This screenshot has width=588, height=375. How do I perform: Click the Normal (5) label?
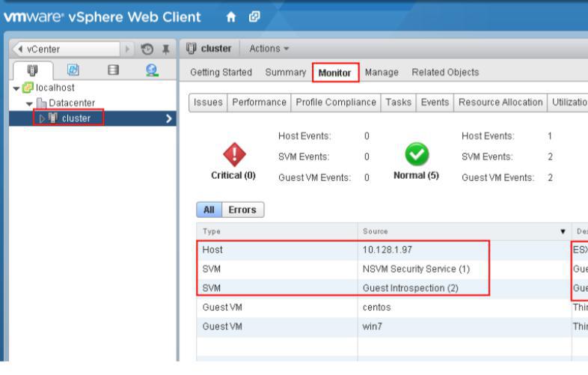tap(416, 175)
